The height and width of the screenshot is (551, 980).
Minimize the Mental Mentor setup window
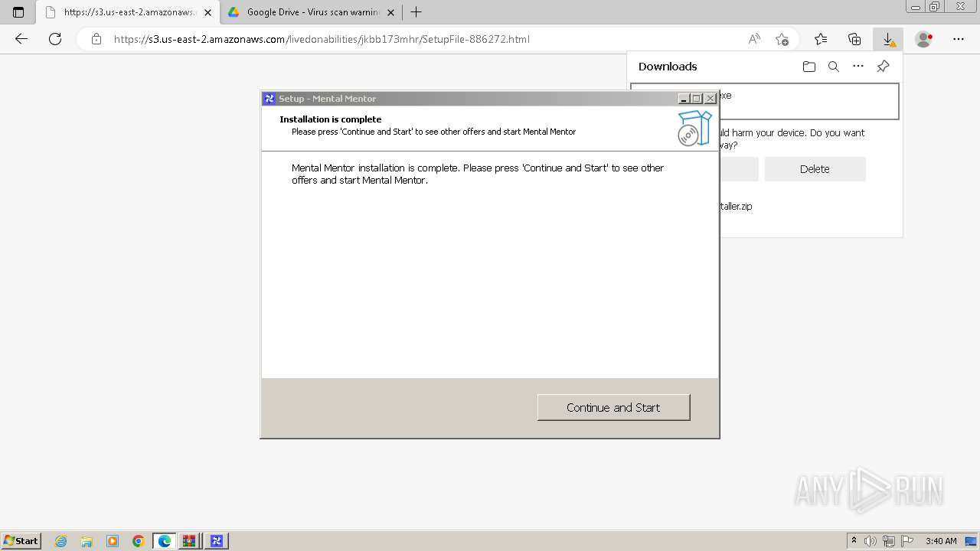(x=684, y=99)
